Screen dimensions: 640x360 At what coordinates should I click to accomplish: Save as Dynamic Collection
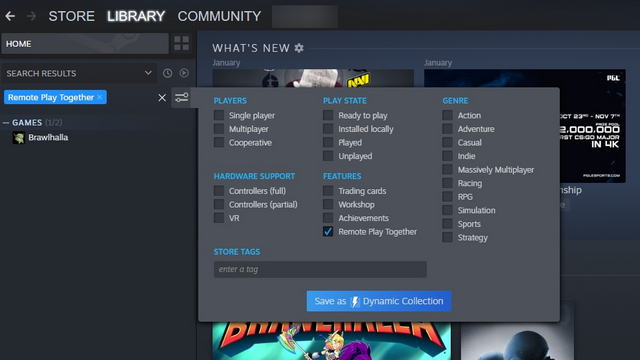point(379,301)
